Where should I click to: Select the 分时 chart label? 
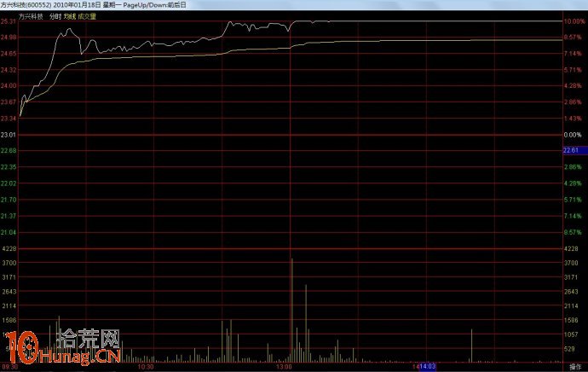point(55,16)
